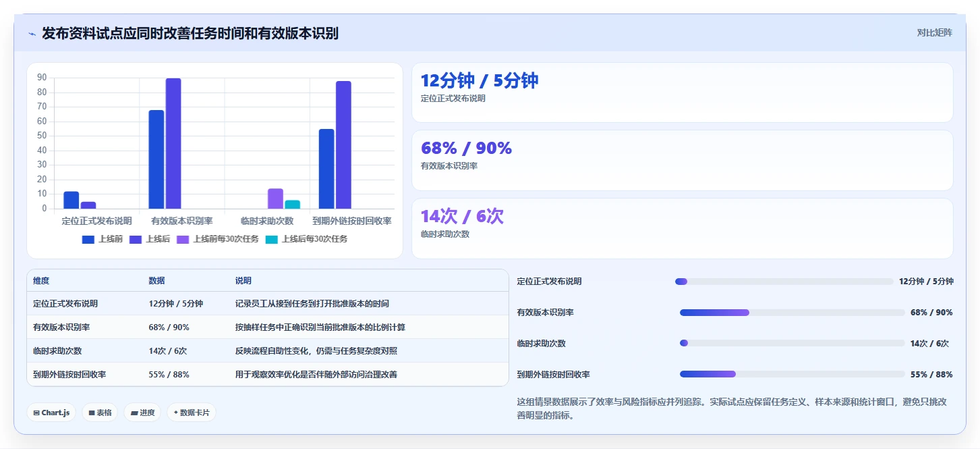Click the 临时求助次数 progress bar
980x449 pixels.
tap(792, 344)
